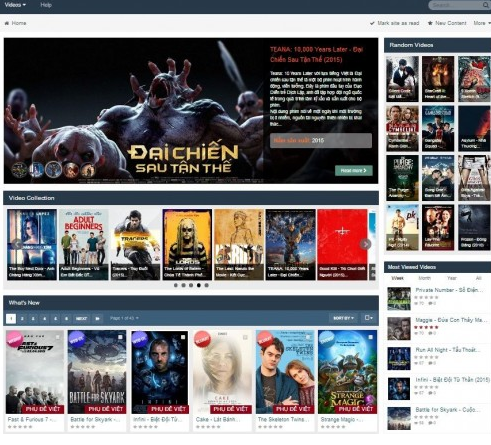Tick the checkbox on Infini card
The image size is (491, 445).
tap(183, 337)
